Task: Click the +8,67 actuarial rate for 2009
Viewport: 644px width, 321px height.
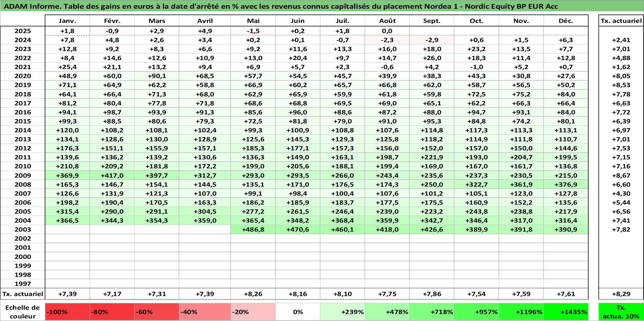Action: click(621, 175)
